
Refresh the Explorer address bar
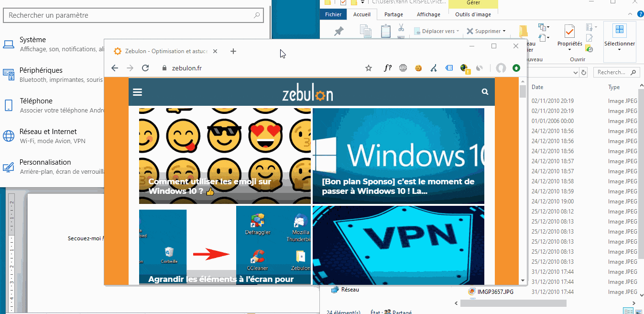(x=583, y=72)
